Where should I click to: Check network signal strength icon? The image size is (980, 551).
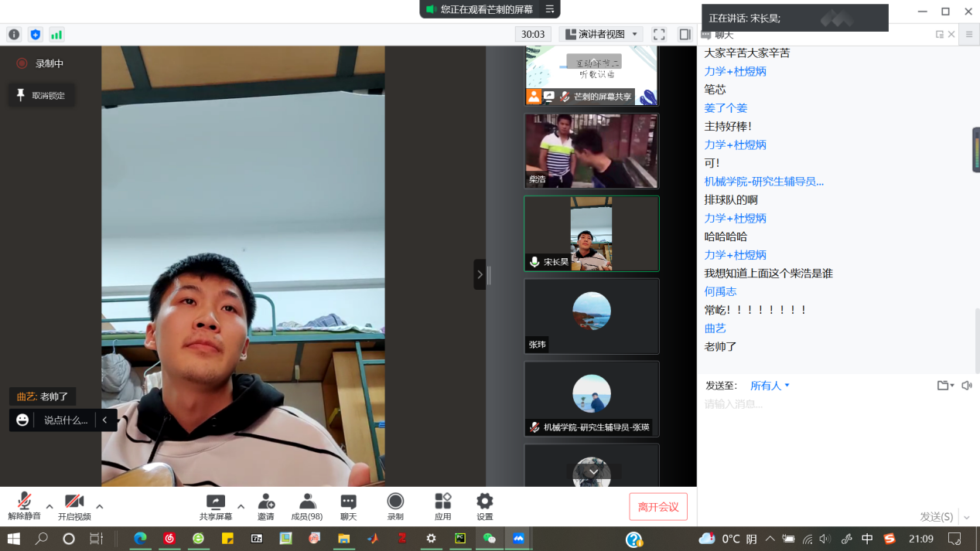coord(56,35)
